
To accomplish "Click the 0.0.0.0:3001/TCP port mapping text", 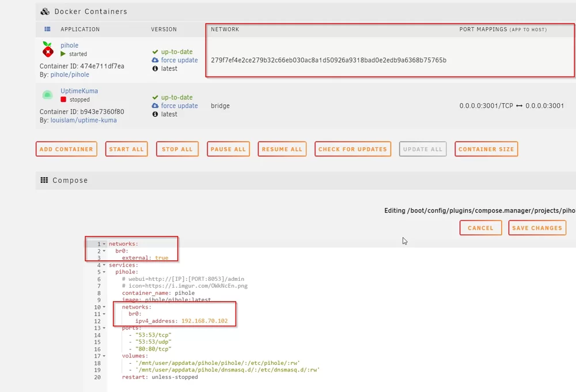I will pos(486,106).
